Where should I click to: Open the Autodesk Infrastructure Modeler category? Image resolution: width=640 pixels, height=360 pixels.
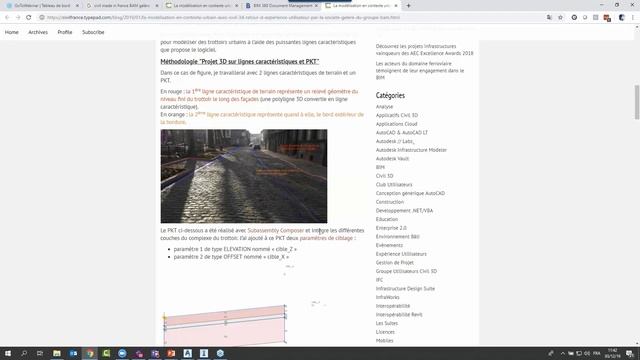pos(411,150)
